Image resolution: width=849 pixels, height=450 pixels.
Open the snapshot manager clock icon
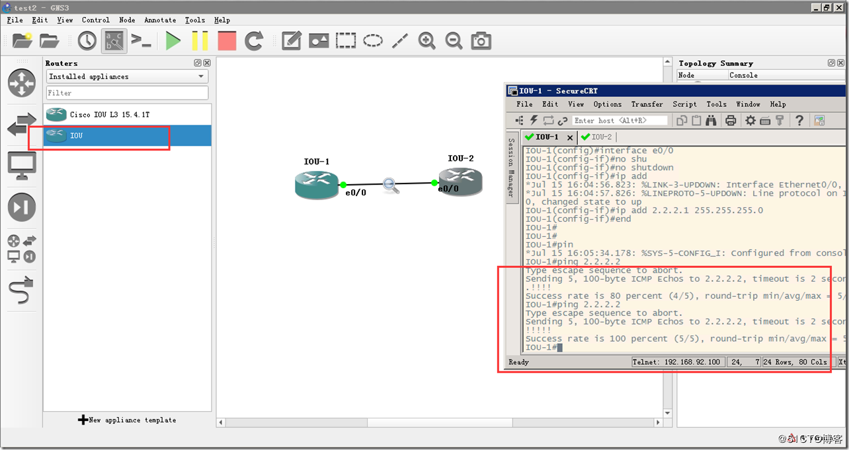(x=87, y=41)
